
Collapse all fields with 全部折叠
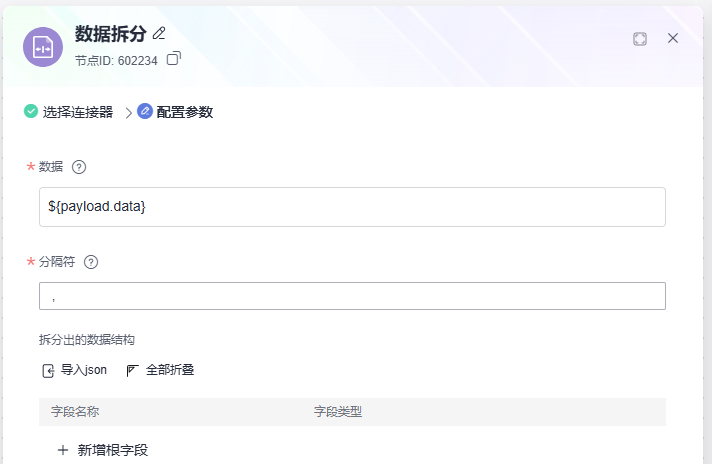(160, 370)
